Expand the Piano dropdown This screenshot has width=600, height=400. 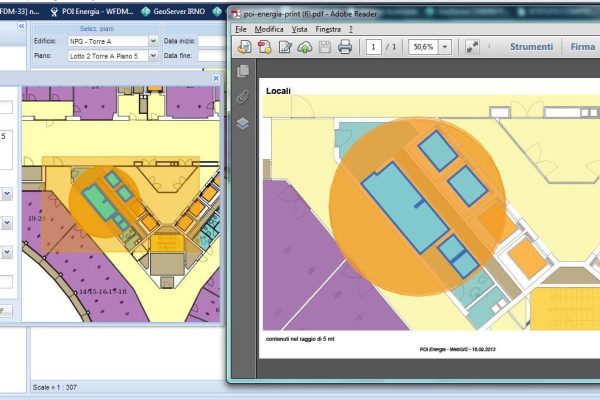tap(153, 56)
